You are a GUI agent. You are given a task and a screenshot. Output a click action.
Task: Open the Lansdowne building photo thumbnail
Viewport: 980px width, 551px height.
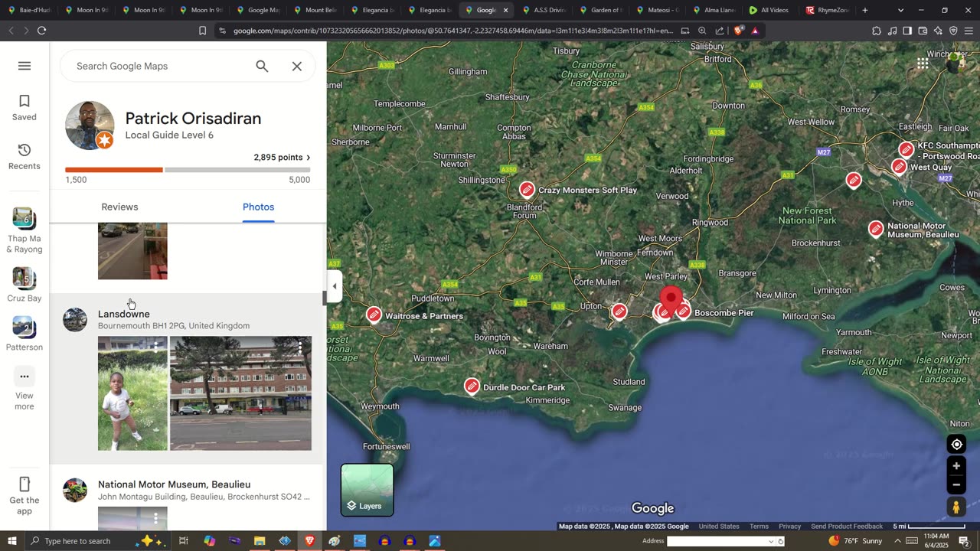click(240, 393)
